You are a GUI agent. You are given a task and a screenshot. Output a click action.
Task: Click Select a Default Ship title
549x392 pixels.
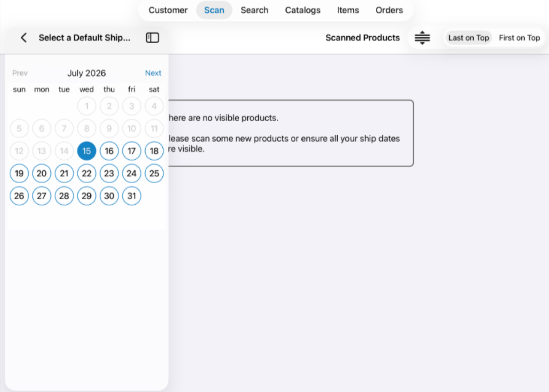[x=84, y=38]
